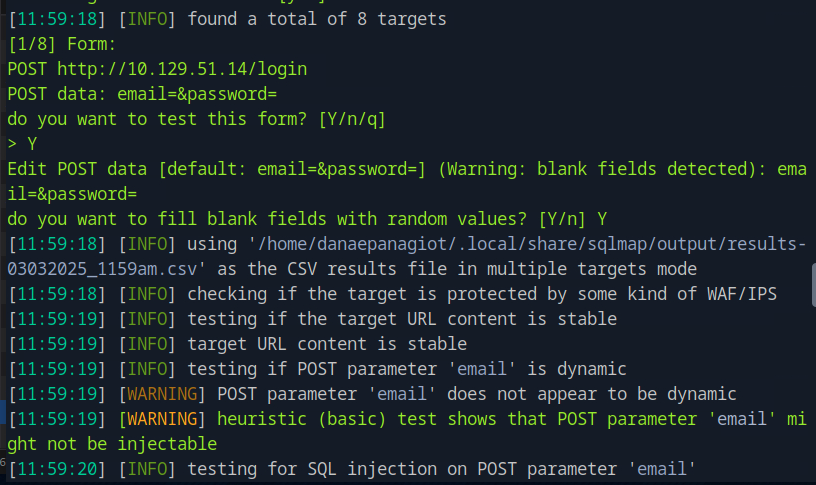This screenshot has width=816, height=485.
Task: Click the 'POST data: email=&password=' line
Action: click(141, 94)
